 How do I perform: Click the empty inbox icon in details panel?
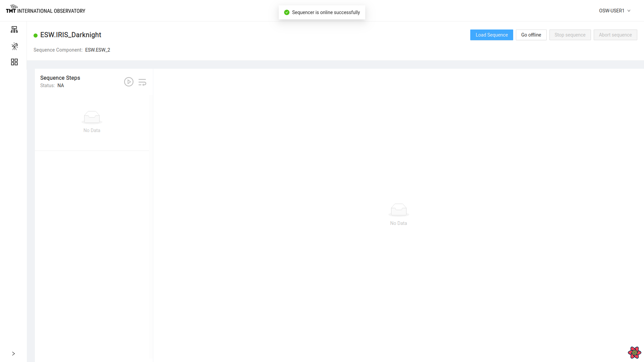398,210
